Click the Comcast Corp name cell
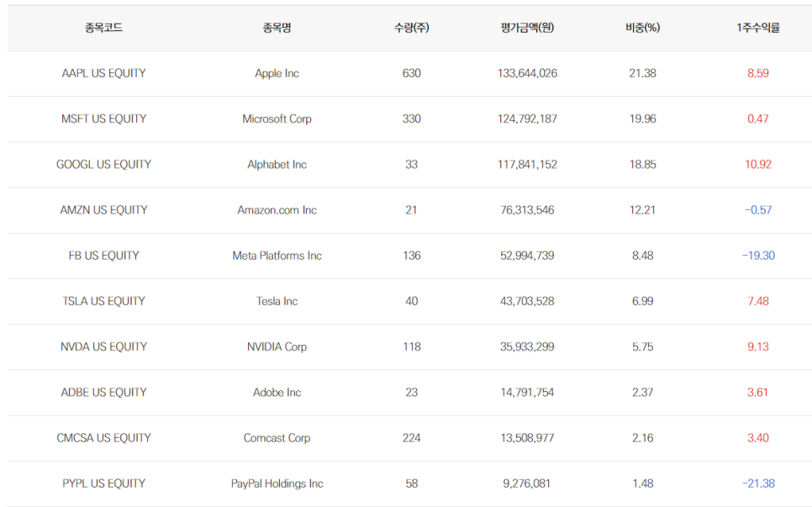The image size is (812, 507). point(277,437)
